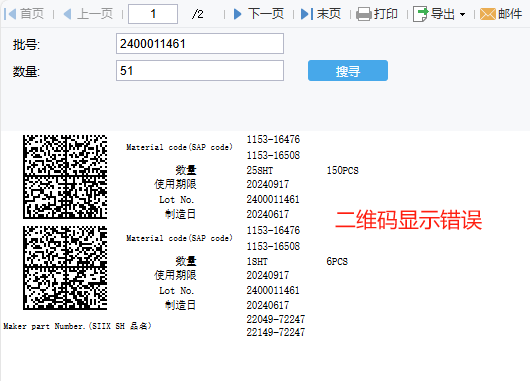This screenshot has width=530, height=381.
Task: Click the mail envelope icon 邮件
Action: tap(487, 14)
